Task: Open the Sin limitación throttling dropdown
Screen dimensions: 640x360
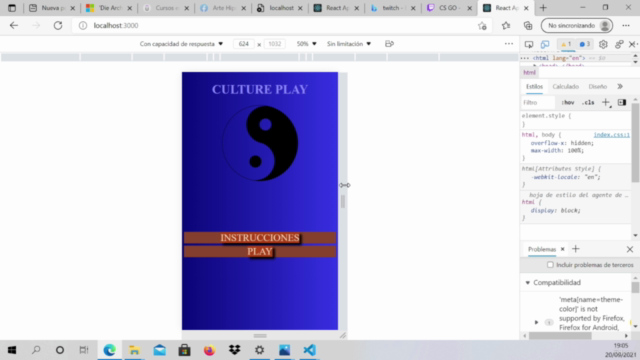Action: pos(349,44)
